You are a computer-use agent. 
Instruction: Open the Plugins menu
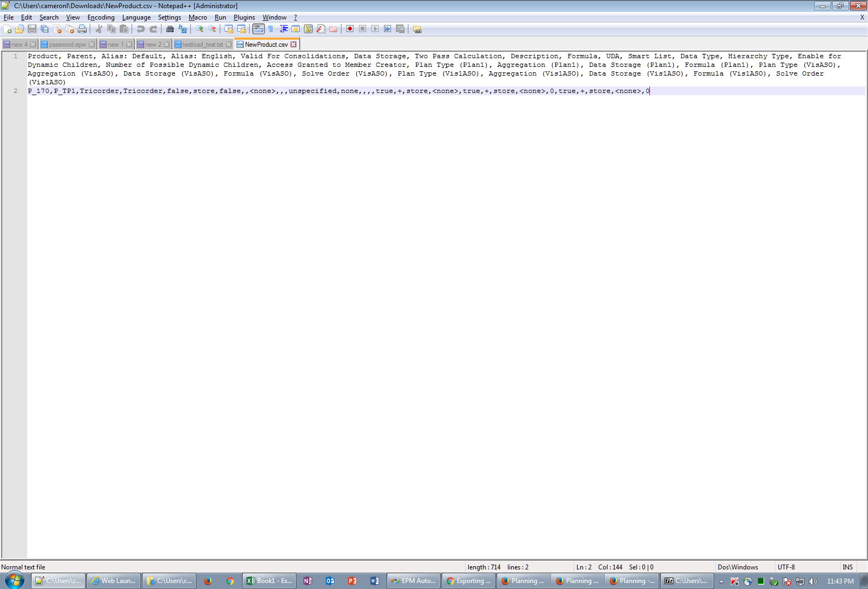pos(244,17)
